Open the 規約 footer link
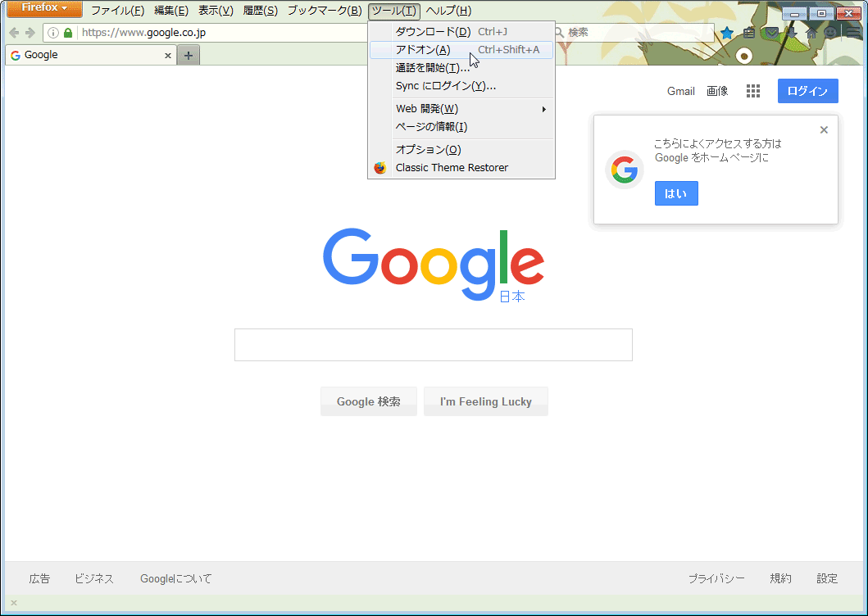The height and width of the screenshot is (616, 868). (x=780, y=579)
